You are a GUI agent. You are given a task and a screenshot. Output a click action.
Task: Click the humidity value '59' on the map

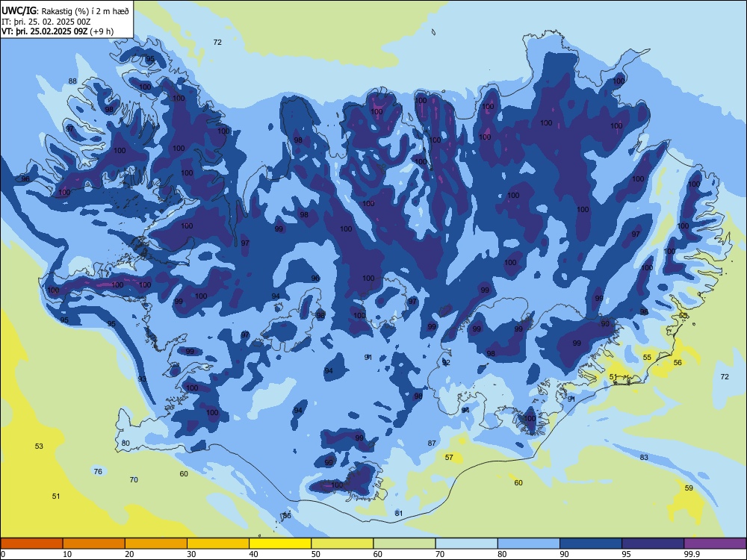[x=689, y=488]
